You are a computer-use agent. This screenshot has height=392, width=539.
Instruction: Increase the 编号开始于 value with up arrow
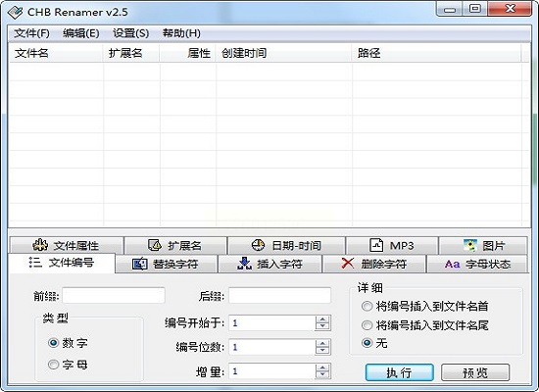(x=322, y=319)
